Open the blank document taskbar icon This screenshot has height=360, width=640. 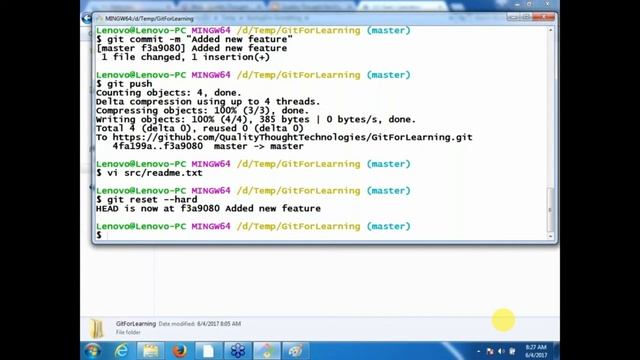pos(208,351)
